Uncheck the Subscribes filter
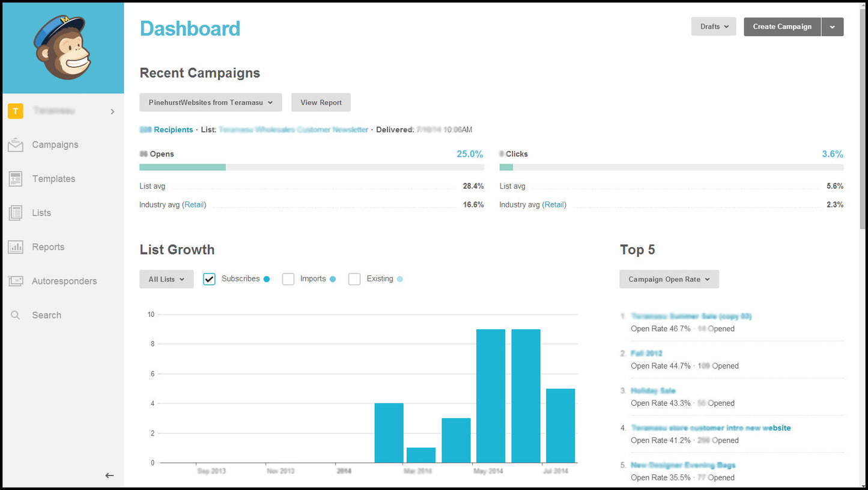Screen dimensions: 868x490 (209, 279)
